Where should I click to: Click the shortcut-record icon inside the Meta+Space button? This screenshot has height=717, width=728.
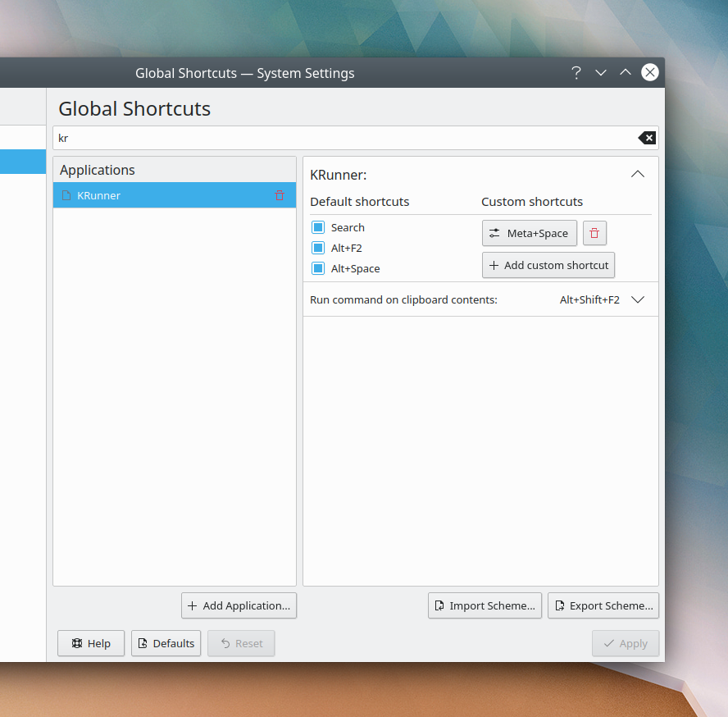click(494, 233)
